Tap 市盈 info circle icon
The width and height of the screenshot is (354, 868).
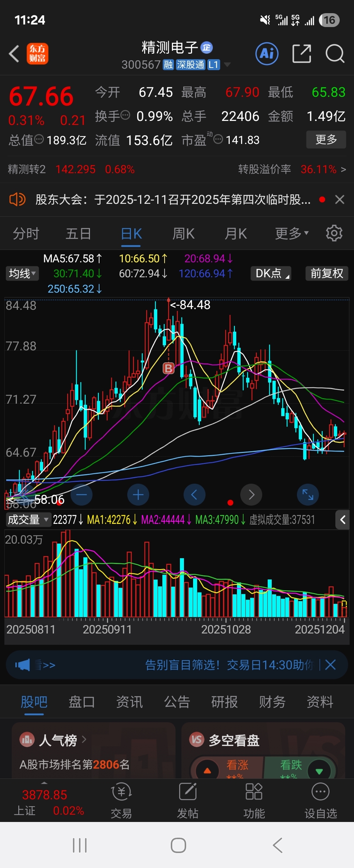click(x=218, y=139)
